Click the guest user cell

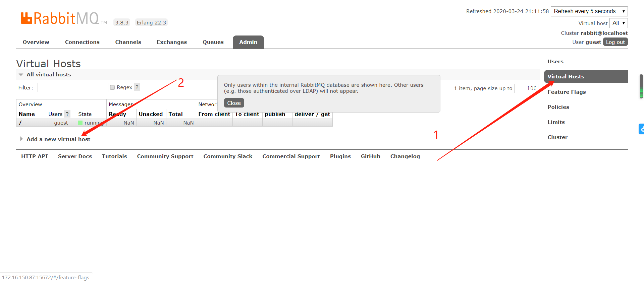[x=61, y=123]
